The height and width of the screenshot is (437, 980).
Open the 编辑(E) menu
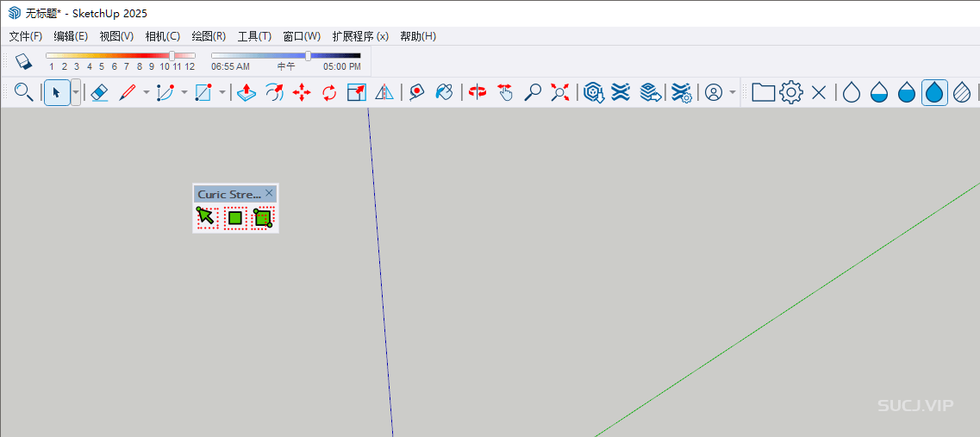[72, 36]
